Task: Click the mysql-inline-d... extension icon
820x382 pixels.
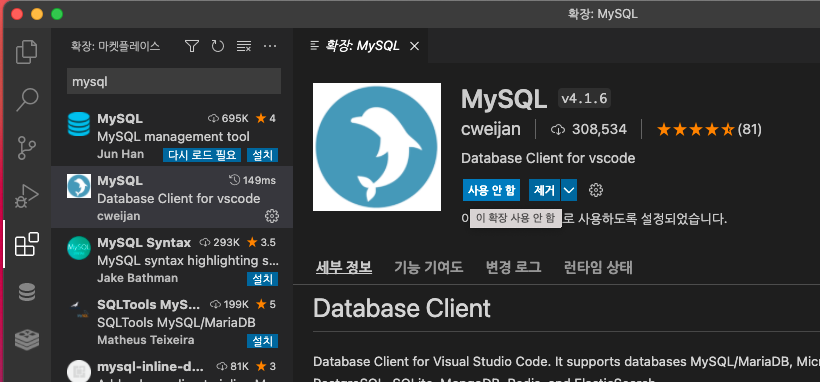Action: tap(79, 370)
